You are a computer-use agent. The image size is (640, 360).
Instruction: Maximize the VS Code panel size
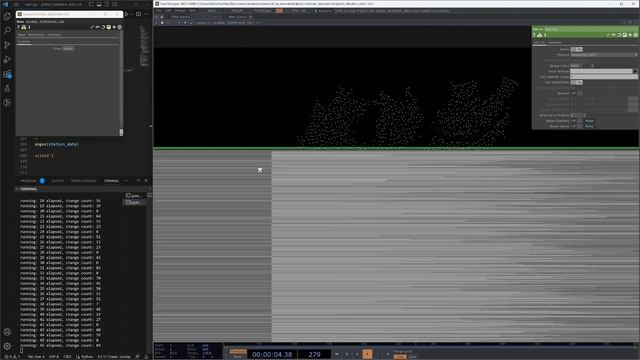point(138,180)
